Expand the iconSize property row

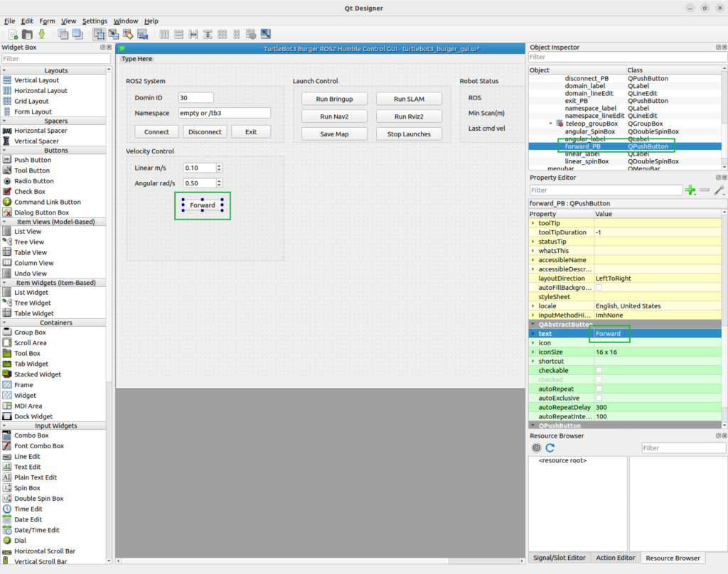coord(533,352)
